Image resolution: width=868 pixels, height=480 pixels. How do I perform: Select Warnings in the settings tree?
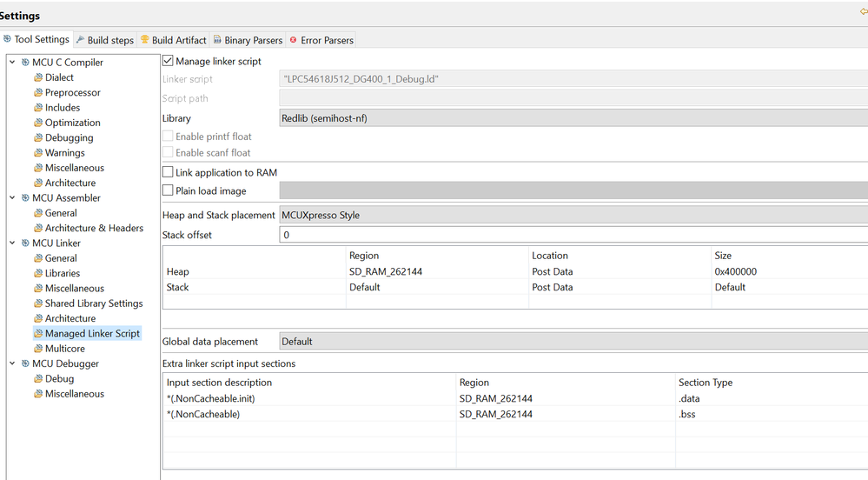coord(65,153)
